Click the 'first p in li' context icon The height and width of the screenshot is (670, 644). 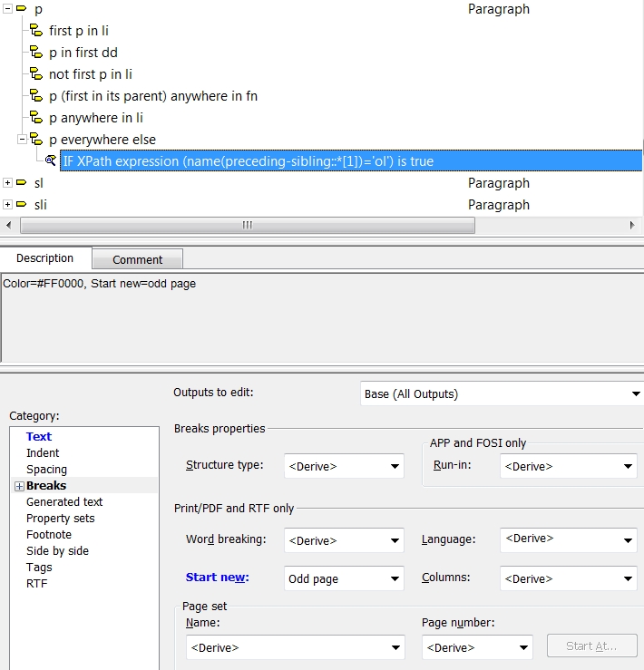[x=36, y=30]
